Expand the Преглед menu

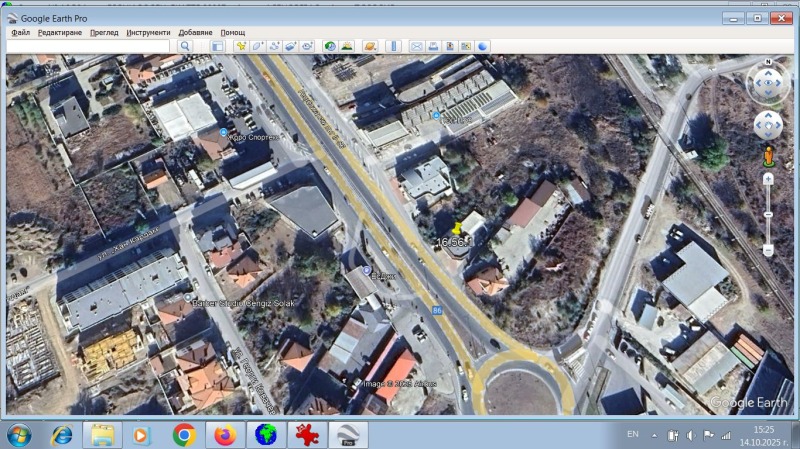coord(104,32)
